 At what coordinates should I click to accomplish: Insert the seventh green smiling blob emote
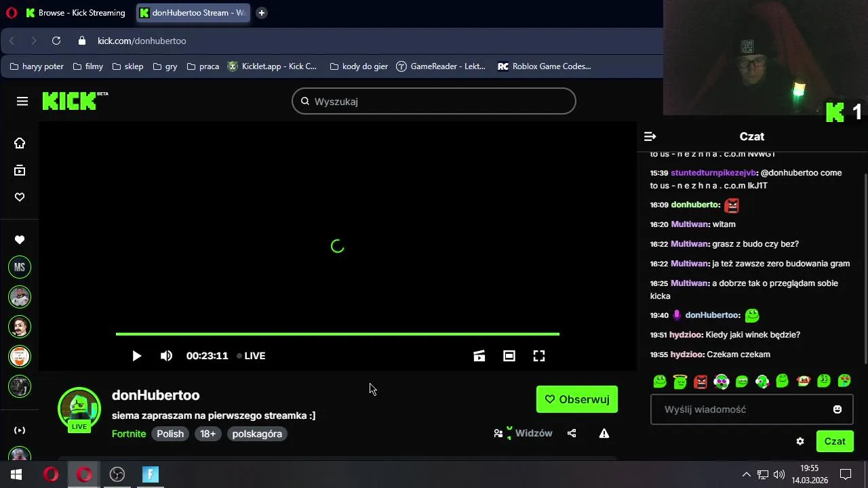tap(783, 382)
